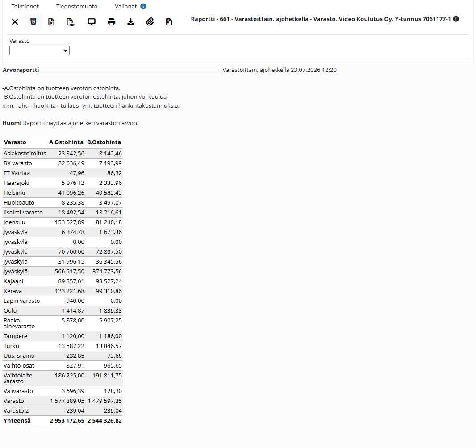Click the B.Ostohinta column header
The height and width of the screenshot is (448, 476).
[x=104, y=142]
